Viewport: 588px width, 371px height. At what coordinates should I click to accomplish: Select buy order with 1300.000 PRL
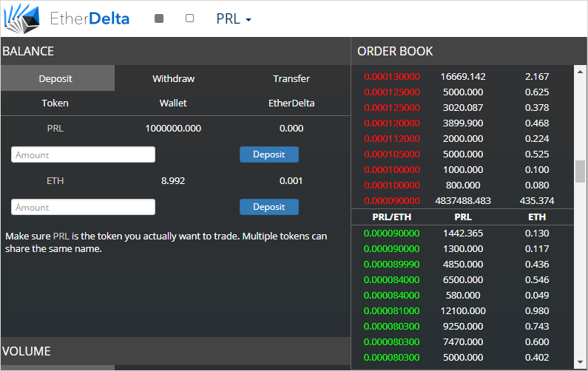pos(462,249)
